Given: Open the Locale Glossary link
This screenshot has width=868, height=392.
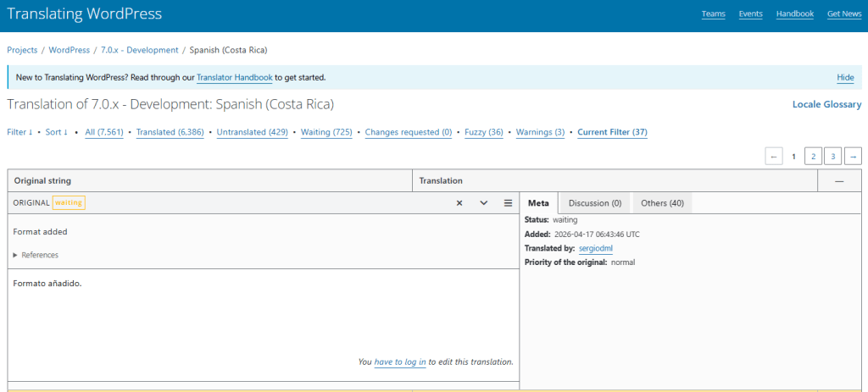Looking at the screenshot, I should click(x=826, y=105).
